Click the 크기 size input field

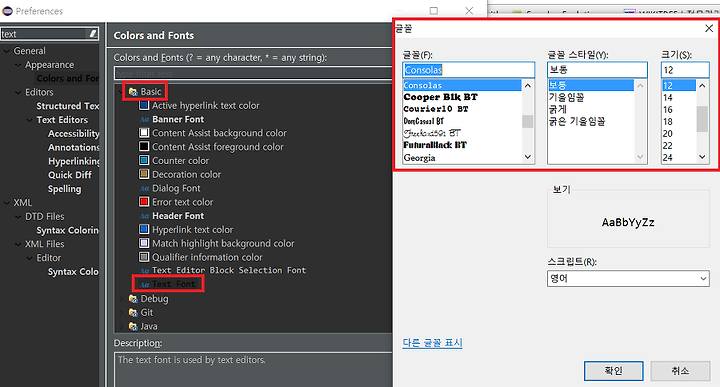(685, 70)
